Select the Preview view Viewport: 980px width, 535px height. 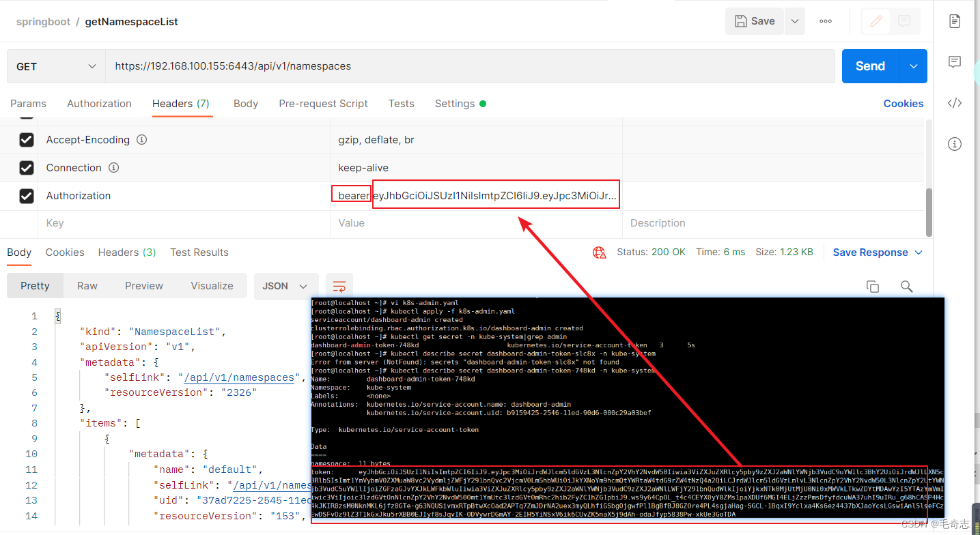pos(144,286)
